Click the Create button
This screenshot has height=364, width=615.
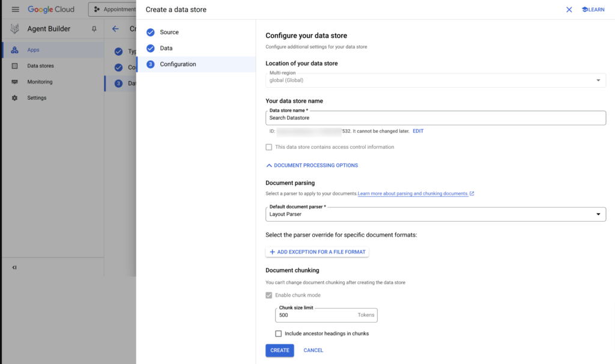pos(279,350)
